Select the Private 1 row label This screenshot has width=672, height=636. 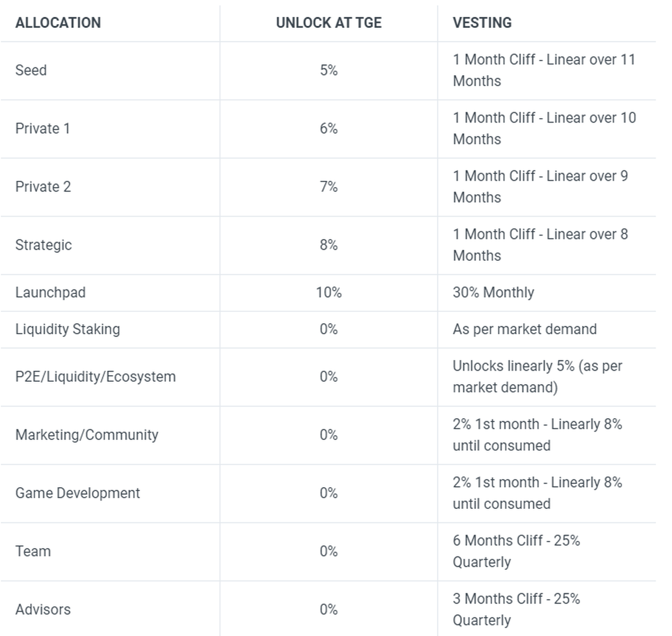43,129
